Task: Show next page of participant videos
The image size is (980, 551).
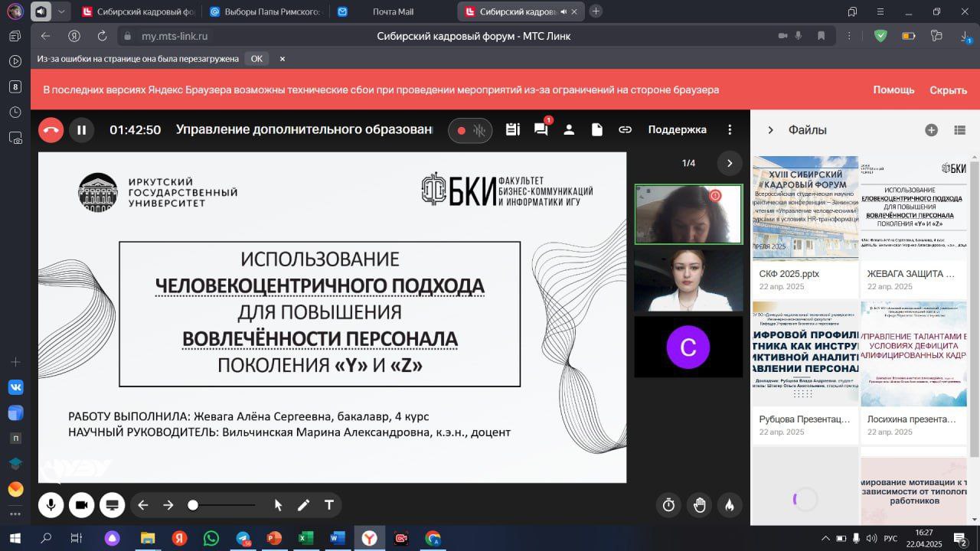Action: (x=729, y=163)
